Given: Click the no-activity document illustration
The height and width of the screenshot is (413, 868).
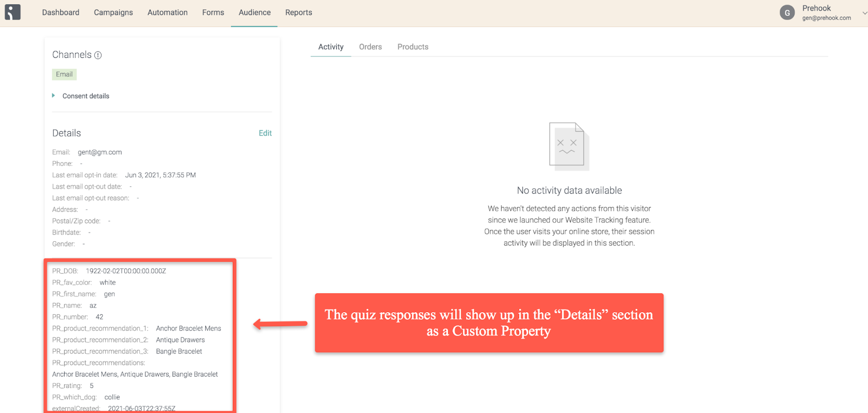Looking at the screenshot, I should [569, 146].
